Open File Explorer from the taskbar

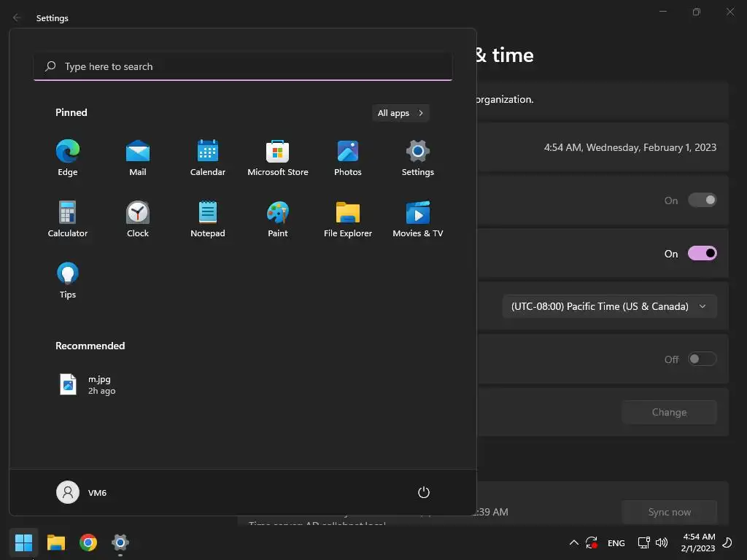[55, 542]
